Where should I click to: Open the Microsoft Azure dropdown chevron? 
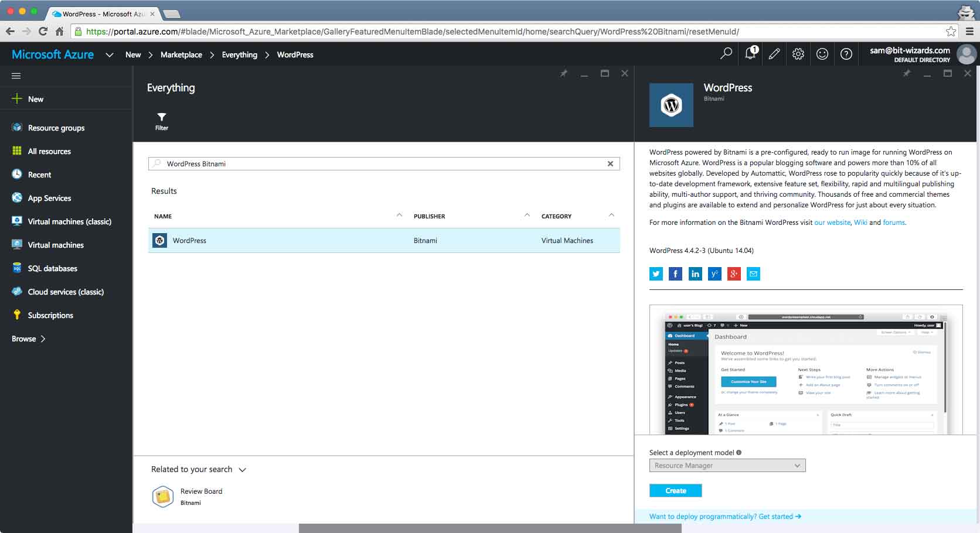click(x=109, y=55)
